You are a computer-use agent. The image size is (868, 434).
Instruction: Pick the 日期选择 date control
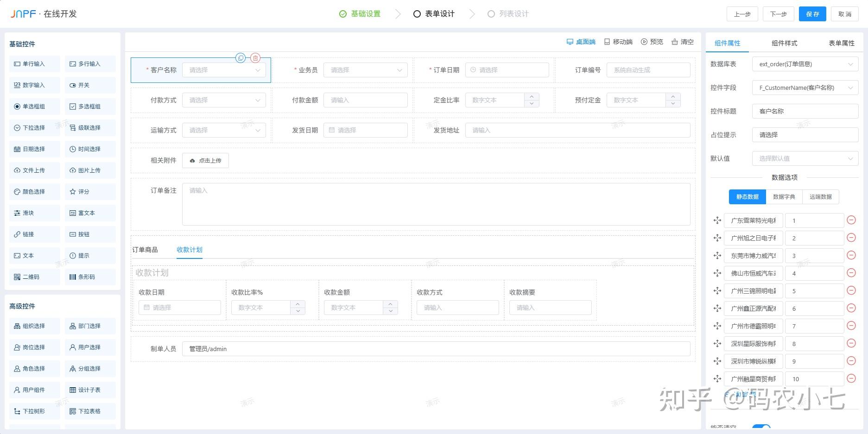coord(35,149)
